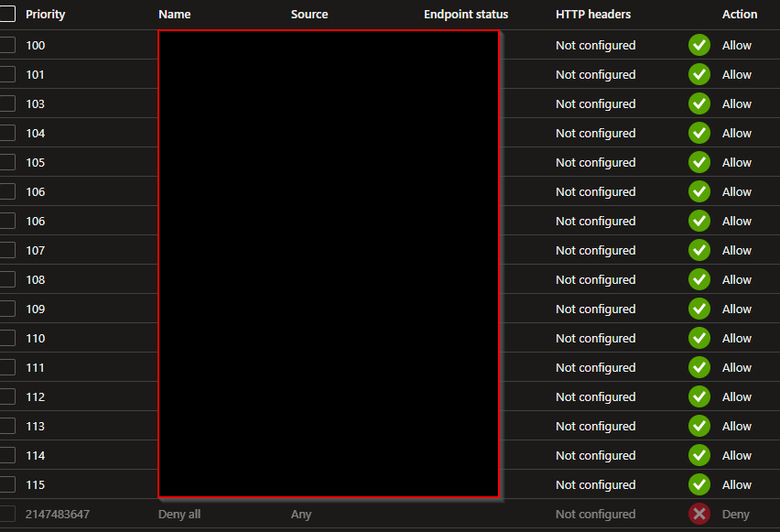
Task: Click the Deny action text in the last row
Action: pos(736,515)
